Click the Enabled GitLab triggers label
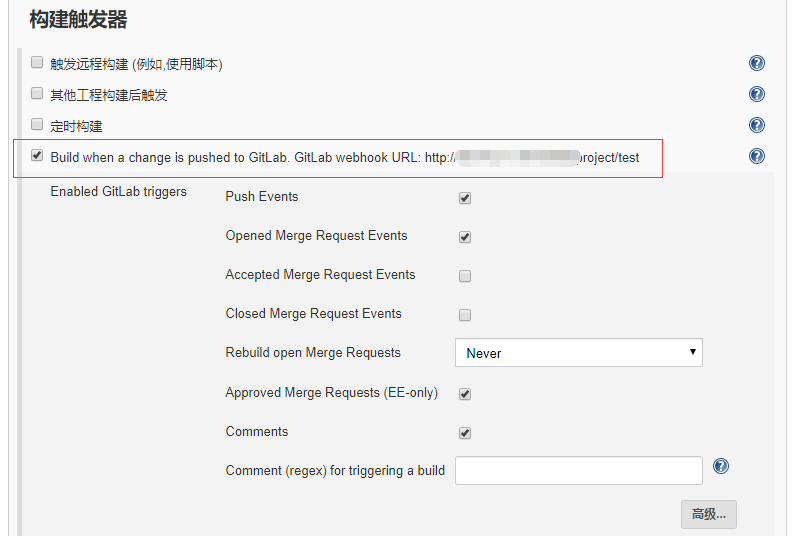The height and width of the screenshot is (536, 792). [118, 191]
